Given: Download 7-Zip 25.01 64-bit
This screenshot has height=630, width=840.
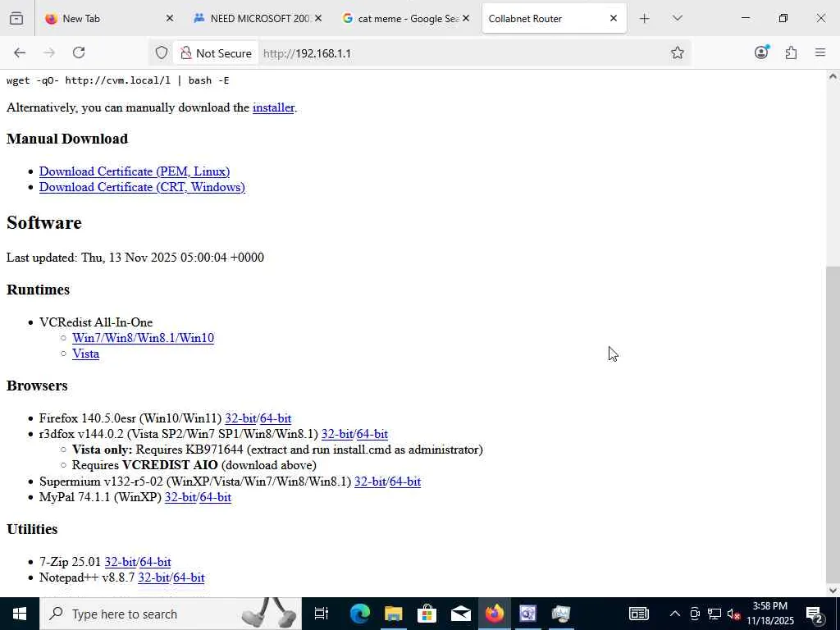Looking at the screenshot, I should pos(155,562).
